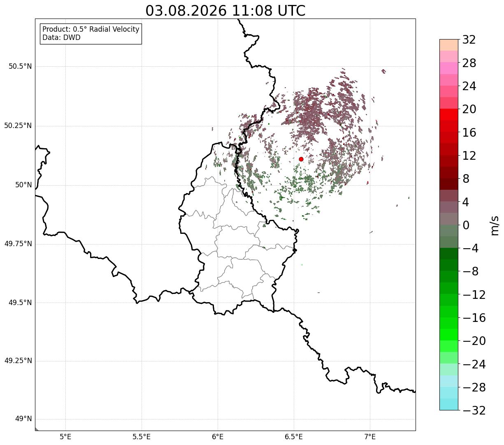Screen dimensions: 504x445
Task: Click the m/s colorbar unit label
Action: tap(495, 225)
